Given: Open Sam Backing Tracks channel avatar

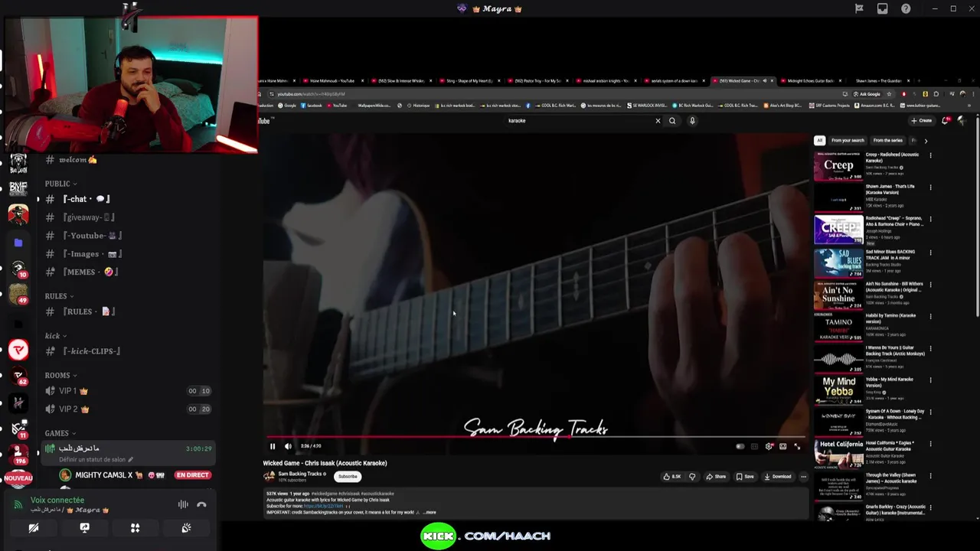Looking at the screenshot, I should tap(269, 476).
